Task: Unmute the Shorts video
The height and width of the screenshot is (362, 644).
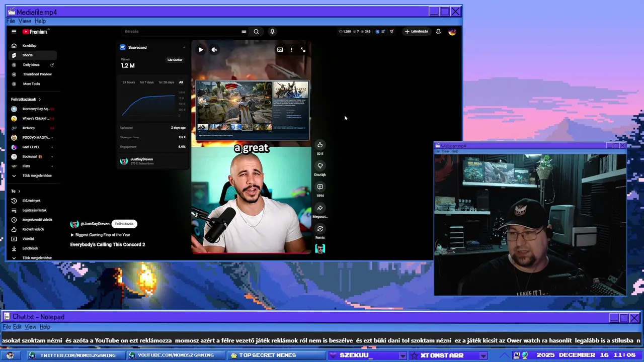Action: point(214,50)
